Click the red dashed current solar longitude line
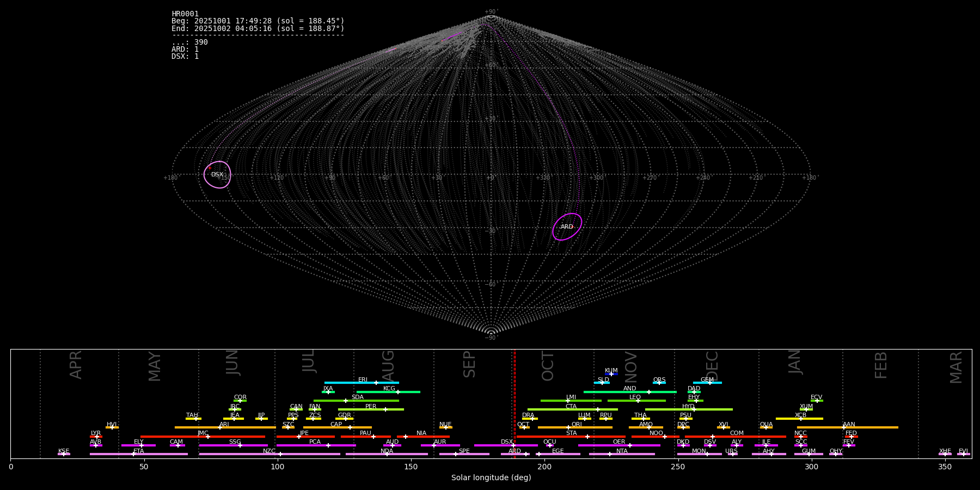980x490 pixels. [514, 403]
